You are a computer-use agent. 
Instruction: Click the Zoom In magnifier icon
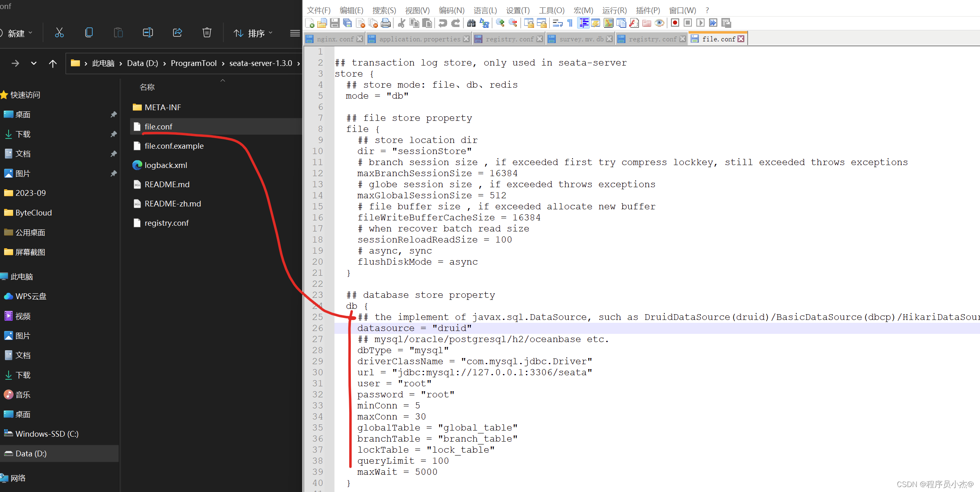coord(500,23)
